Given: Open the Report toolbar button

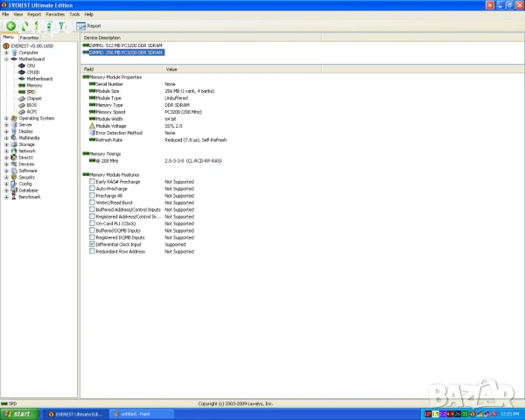Looking at the screenshot, I should click(x=88, y=25).
